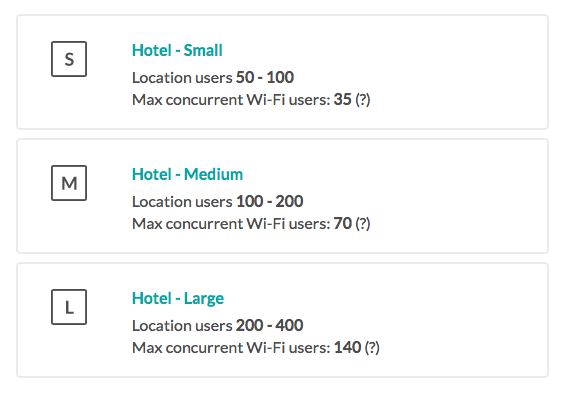Open the Hotel - Medium title link

pyautogui.click(x=187, y=174)
